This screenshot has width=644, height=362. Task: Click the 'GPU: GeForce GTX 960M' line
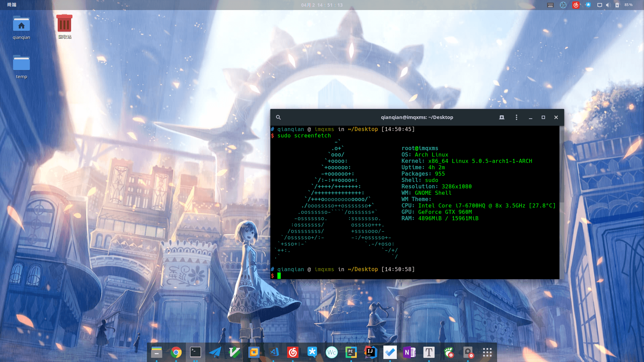point(436,212)
